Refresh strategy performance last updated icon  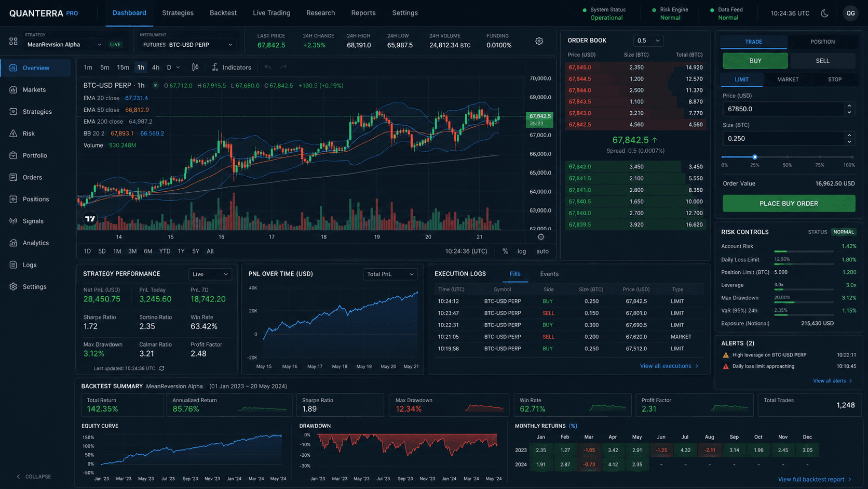tap(162, 368)
